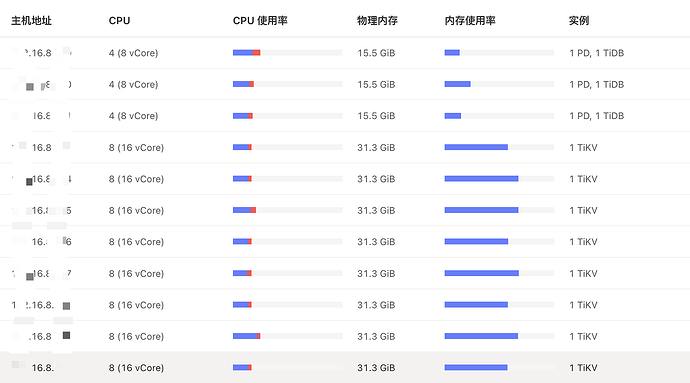Click 4 (8 vCore) cell in first row
Viewport: 690px width, 383px height.
click(133, 53)
